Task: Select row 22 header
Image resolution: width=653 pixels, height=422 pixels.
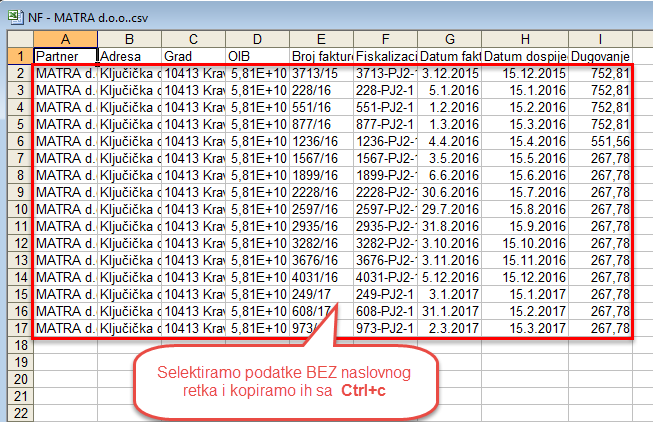Action: (x=20, y=413)
